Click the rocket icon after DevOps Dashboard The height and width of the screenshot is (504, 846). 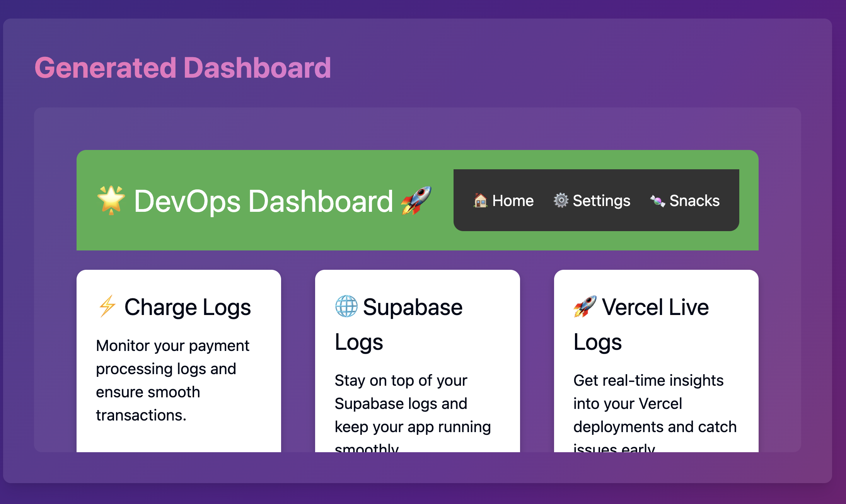[x=416, y=200]
